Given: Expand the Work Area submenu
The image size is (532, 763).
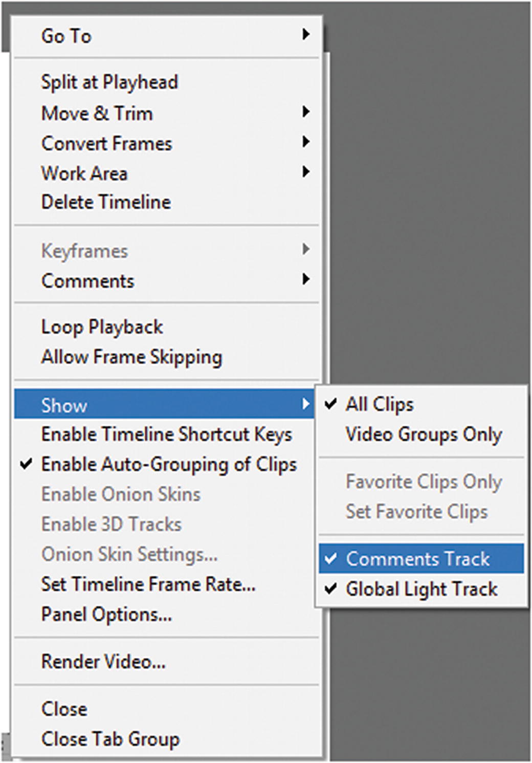Looking at the screenshot, I should [84, 173].
